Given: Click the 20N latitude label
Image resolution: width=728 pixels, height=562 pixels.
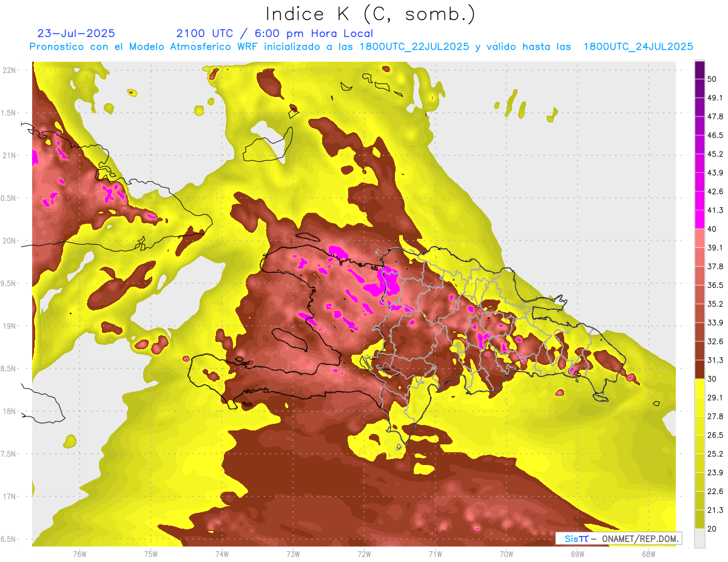Looking at the screenshot, I should (x=10, y=241).
